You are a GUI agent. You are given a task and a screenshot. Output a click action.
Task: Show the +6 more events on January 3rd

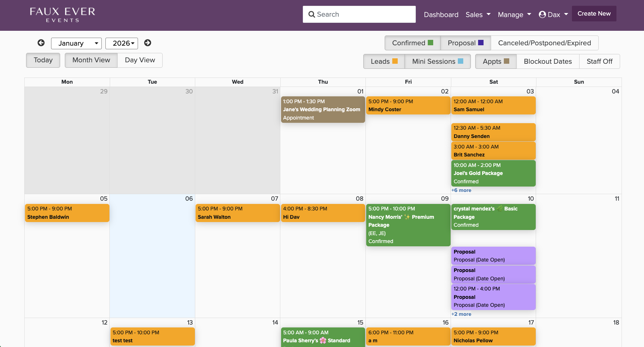[x=461, y=190]
